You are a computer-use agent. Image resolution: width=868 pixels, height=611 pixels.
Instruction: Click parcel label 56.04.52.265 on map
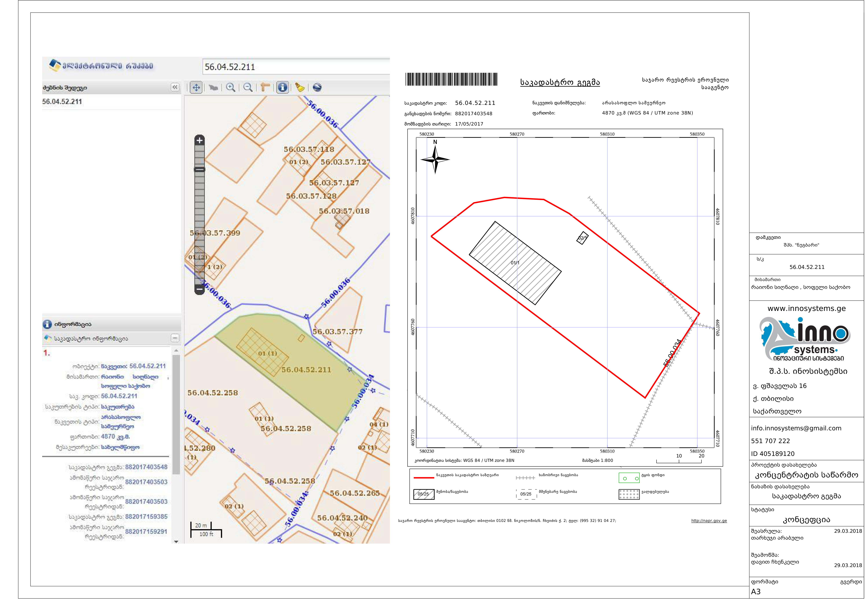pos(355,493)
